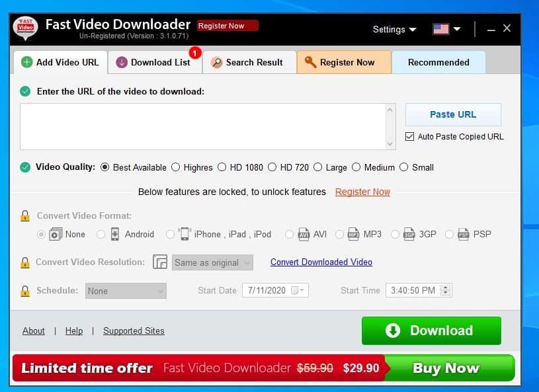Click the AVI format icon

304,234
